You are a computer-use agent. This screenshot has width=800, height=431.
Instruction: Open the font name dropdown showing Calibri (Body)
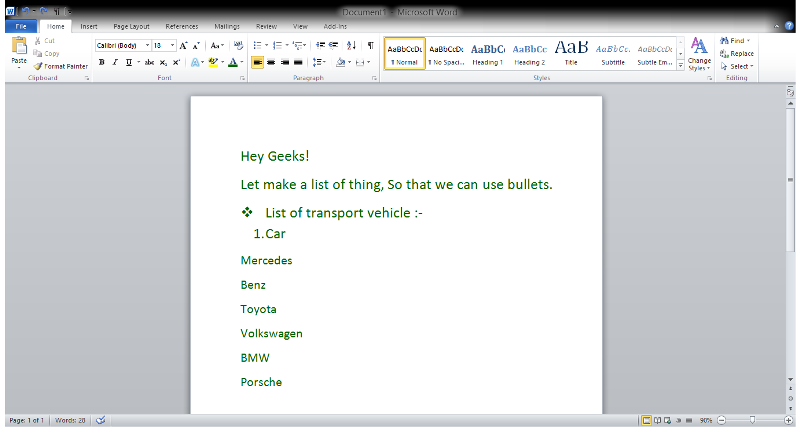[x=147, y=45]
